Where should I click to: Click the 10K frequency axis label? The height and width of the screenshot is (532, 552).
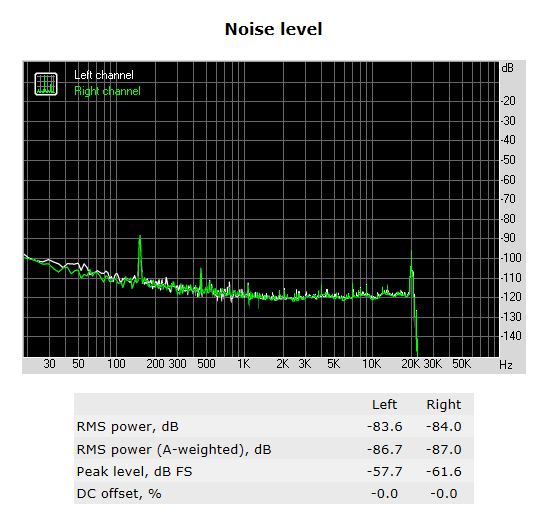click(x=372, y=364)
